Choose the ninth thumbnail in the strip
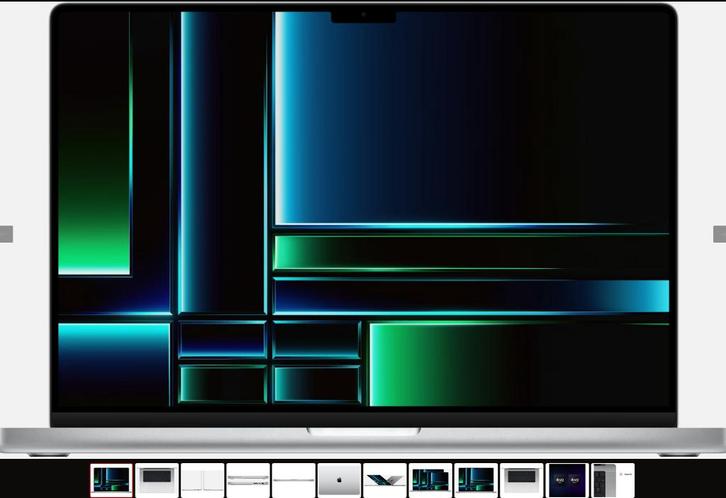This screenshot has width=726, height=498. click(476, 480)
